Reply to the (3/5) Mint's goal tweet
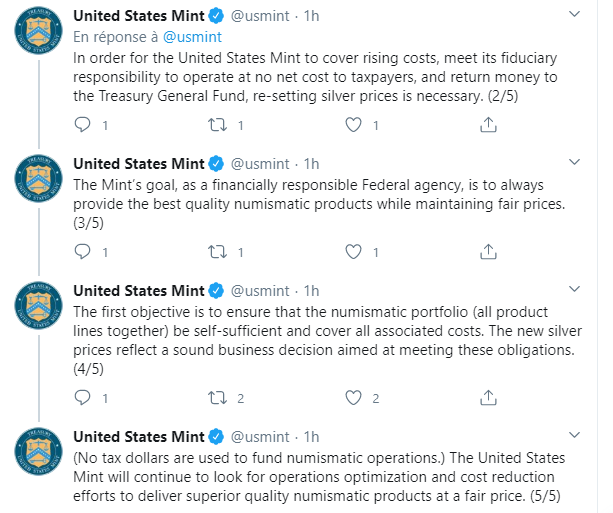 tap(82, 252)
